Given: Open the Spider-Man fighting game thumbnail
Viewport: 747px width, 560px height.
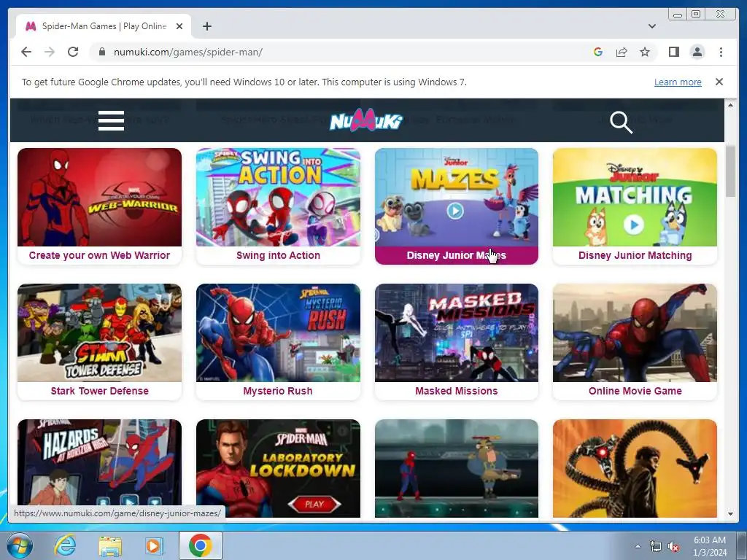Looking at the screenshot, I should point(457,468).
